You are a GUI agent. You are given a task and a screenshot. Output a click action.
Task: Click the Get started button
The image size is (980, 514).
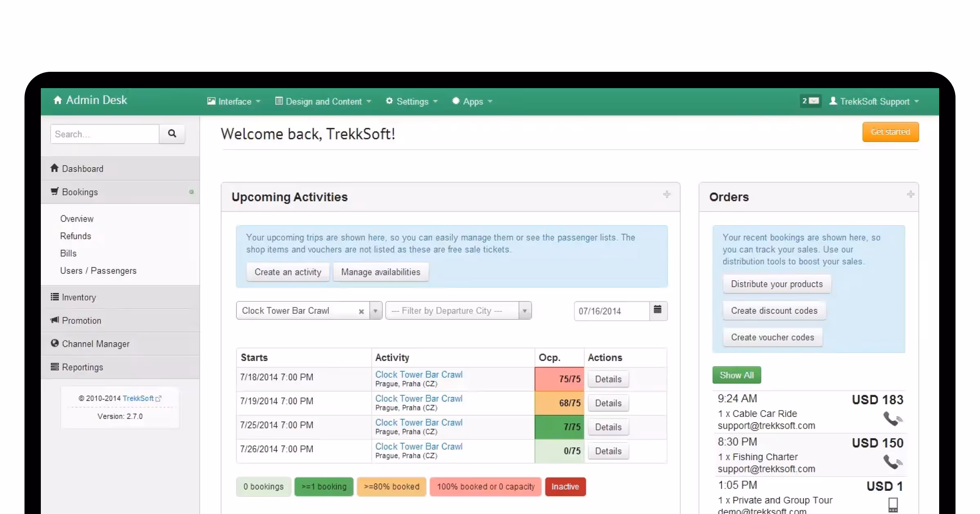(x=890, y=132)
